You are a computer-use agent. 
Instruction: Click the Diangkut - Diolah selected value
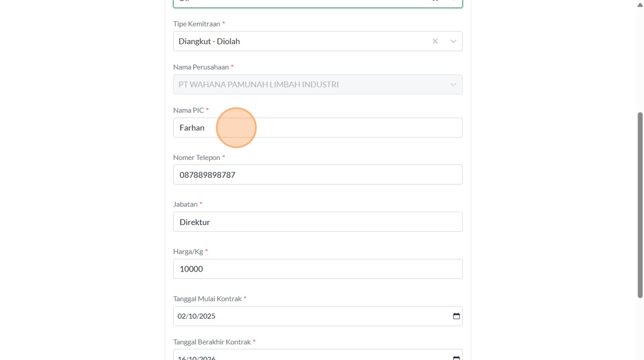tap(209, 41)
